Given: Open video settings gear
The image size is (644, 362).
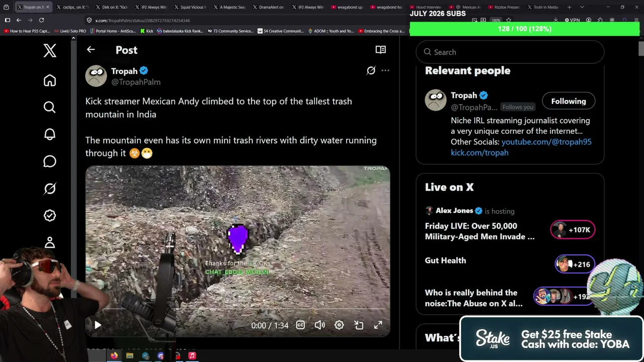Looking at the screenshot, I should [x=339, y=325].
